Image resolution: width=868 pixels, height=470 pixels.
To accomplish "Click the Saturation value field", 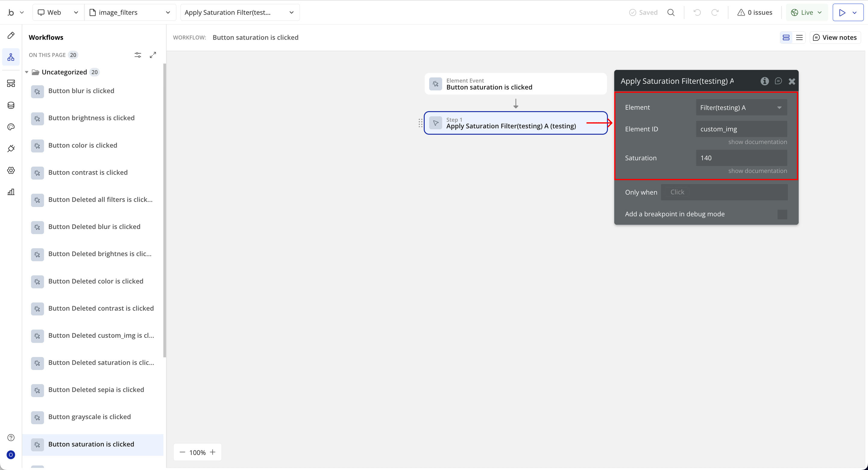I will pyautogui.click(x=741, y=158).
